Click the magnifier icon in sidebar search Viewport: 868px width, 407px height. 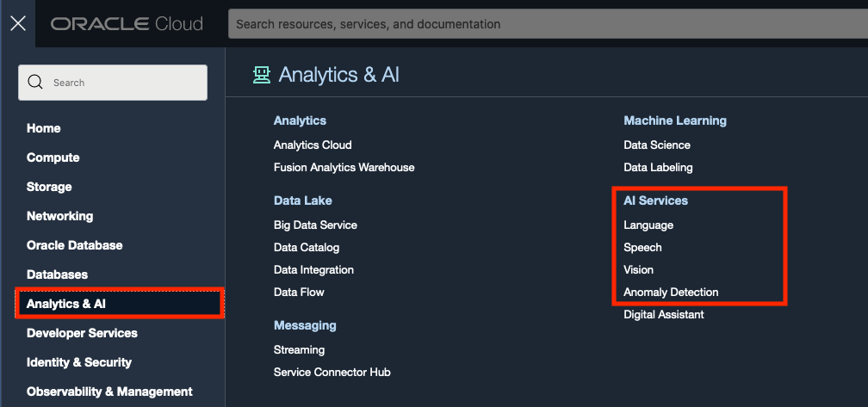point(35,83)
